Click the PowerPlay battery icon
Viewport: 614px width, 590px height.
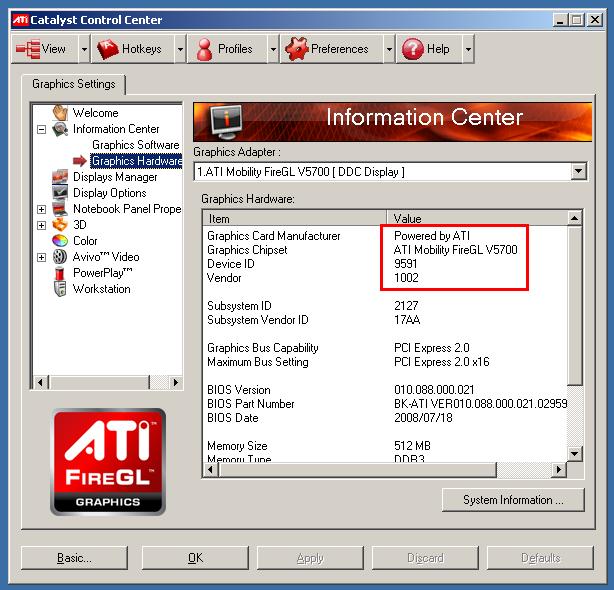point(60,273)
